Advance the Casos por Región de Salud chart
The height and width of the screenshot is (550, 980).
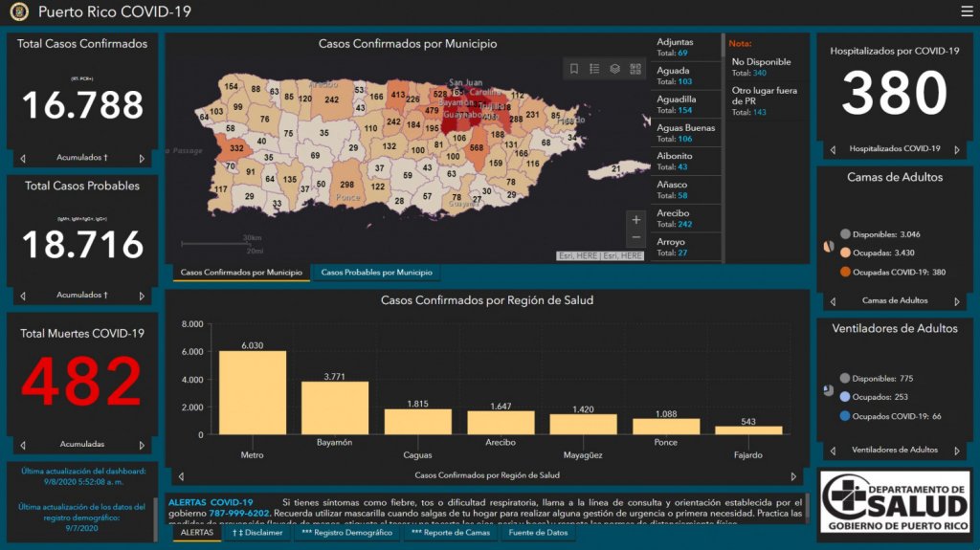[x=793, y=475]
